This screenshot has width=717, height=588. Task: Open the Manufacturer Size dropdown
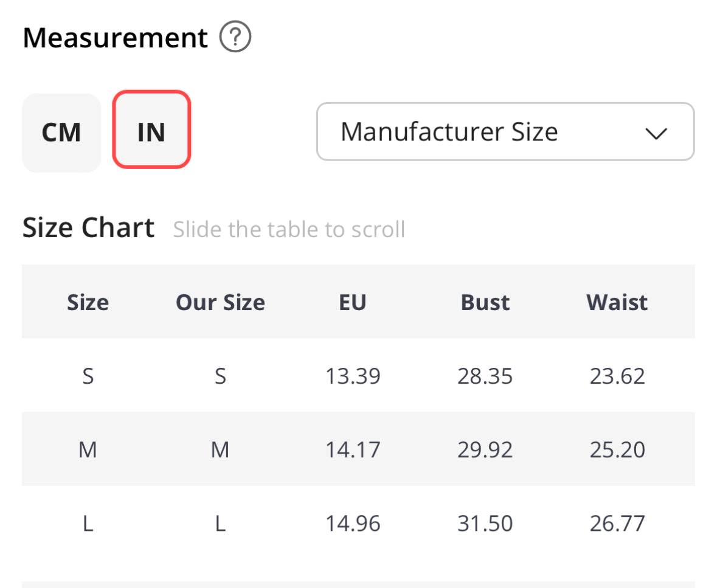point(504,132)
